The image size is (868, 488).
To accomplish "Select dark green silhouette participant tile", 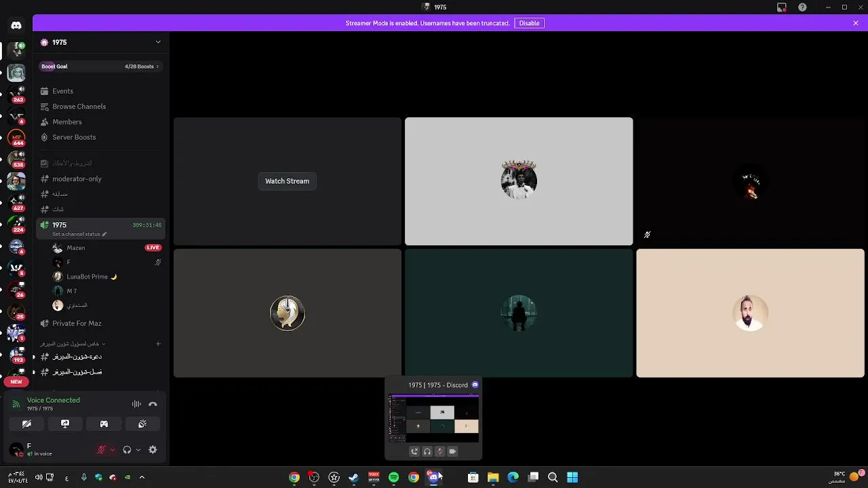I will click(x=519, y=313).
